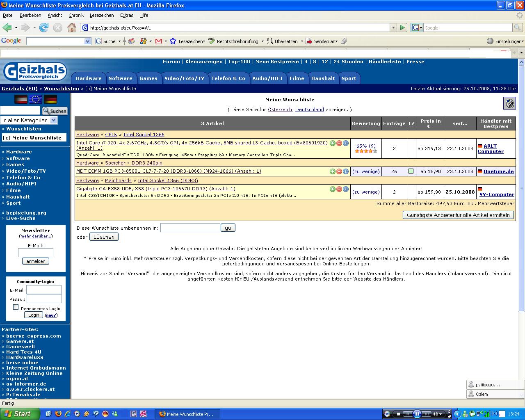This screenshot has height=420, width=525.
Task: Expand the back button history arrow
Action: coord(16,27)
